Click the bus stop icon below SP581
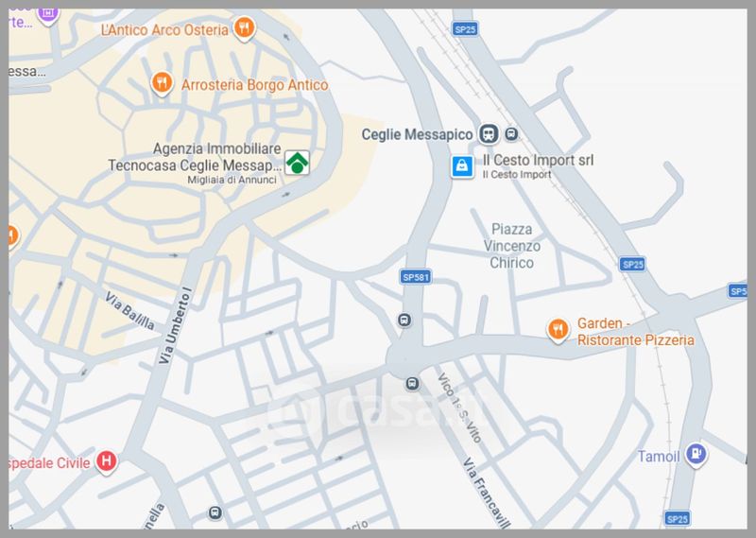The height and width of the screenshot is (538, 756). click(404, 320)
